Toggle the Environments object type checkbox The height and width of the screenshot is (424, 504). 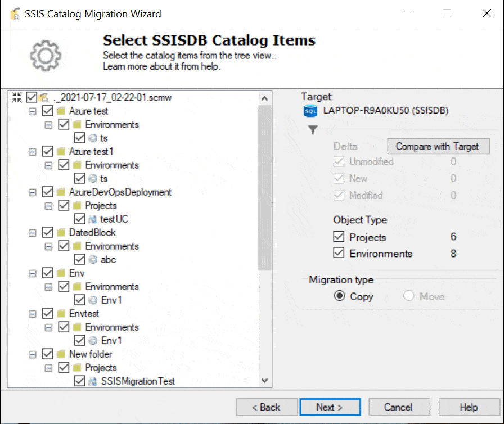[x=339, y=253]
